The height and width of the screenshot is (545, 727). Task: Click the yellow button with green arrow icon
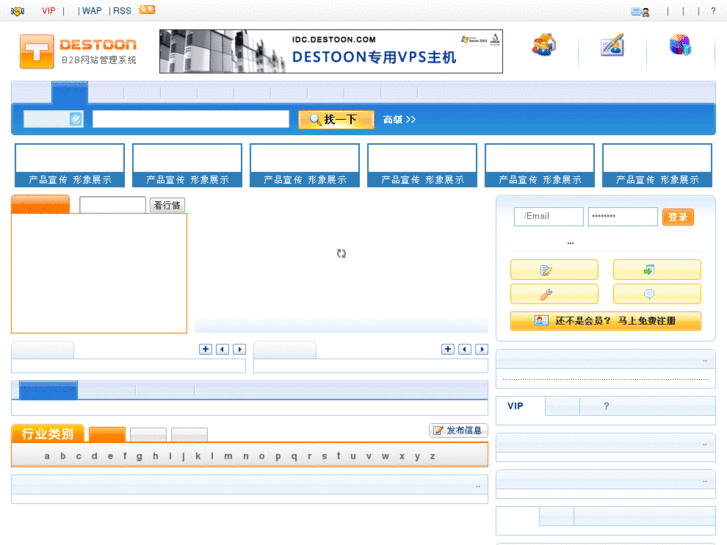657,269
